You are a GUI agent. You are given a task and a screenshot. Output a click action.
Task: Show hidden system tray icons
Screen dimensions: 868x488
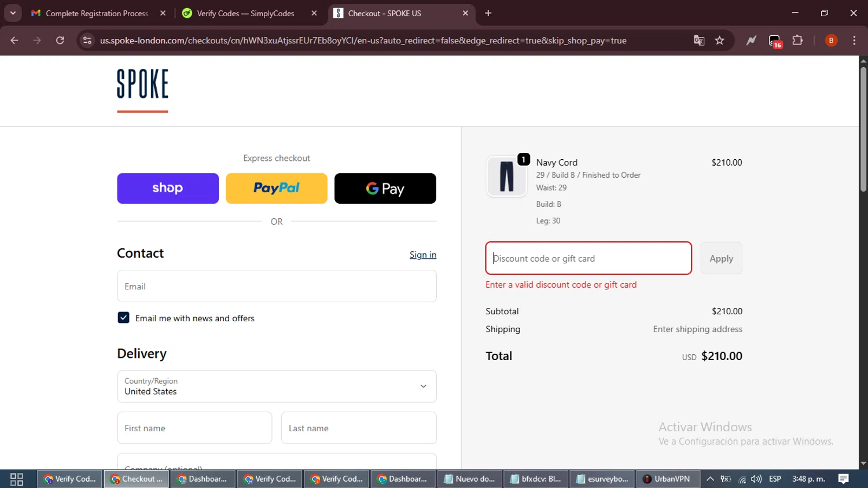[x=711, y=479]
